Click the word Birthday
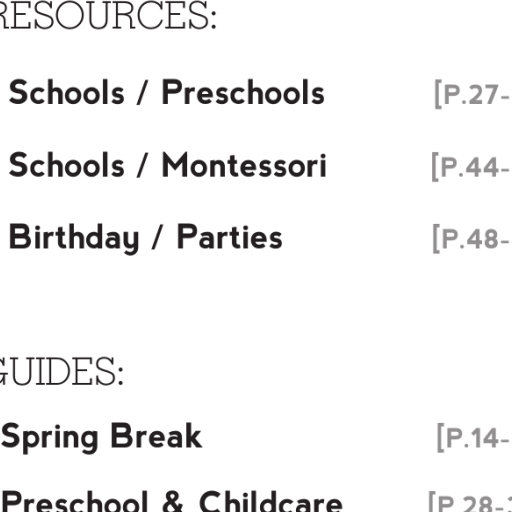Screen dimensions: 512x512 [x=74, y=238]
